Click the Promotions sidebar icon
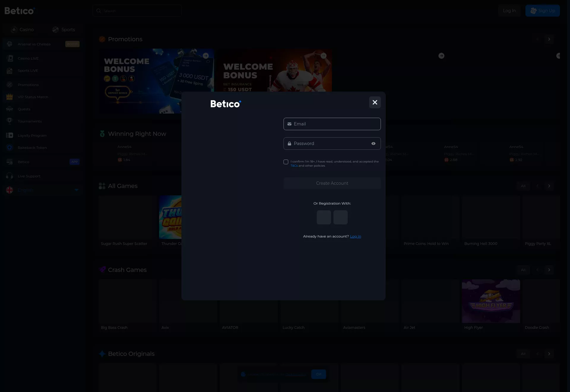Screen dimensions: 570x392 coord(9,85)
